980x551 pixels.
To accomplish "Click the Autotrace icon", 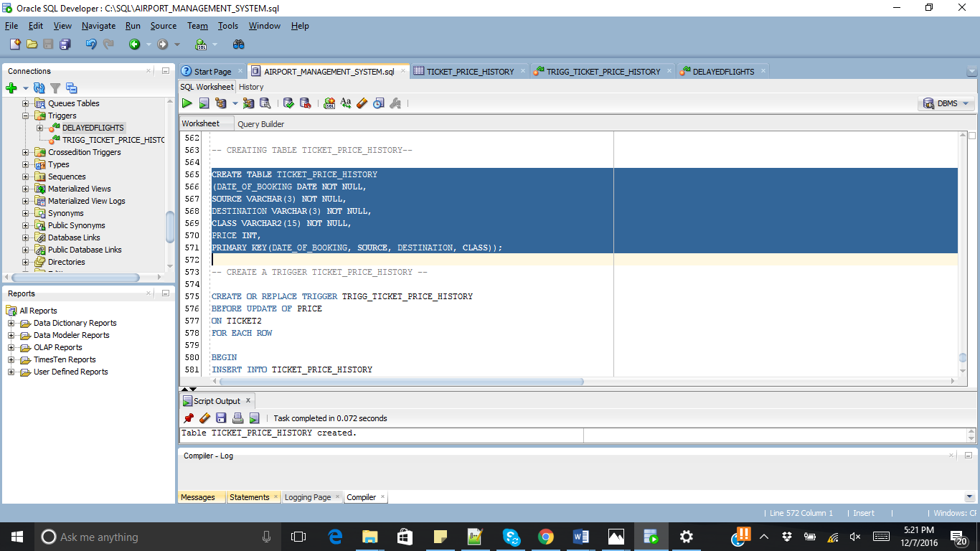I will click(248, 103).
